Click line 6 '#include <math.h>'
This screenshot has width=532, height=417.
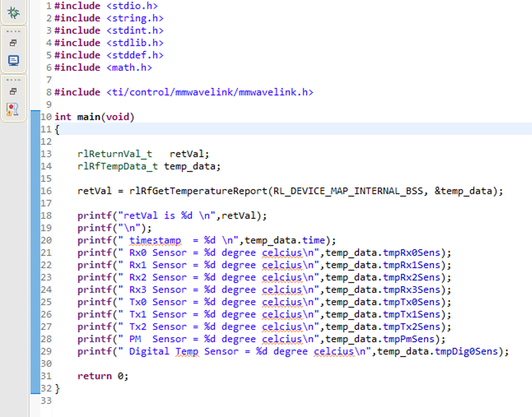point(103,67)
